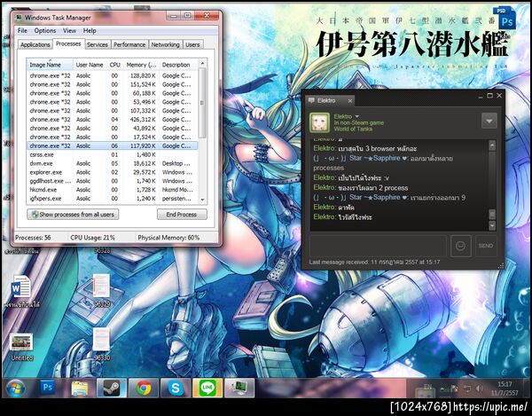Switch to the Performance tab

[x=129, y=44]
